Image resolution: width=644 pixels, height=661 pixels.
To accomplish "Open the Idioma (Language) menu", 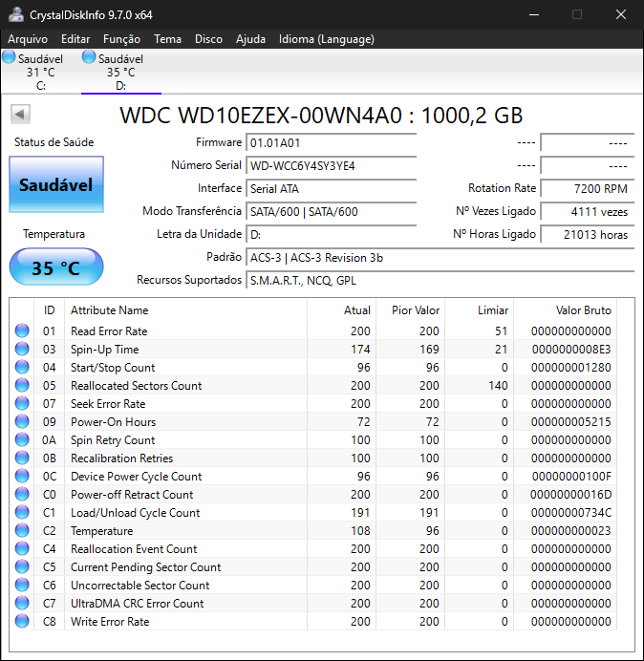I will coord(326,39).
